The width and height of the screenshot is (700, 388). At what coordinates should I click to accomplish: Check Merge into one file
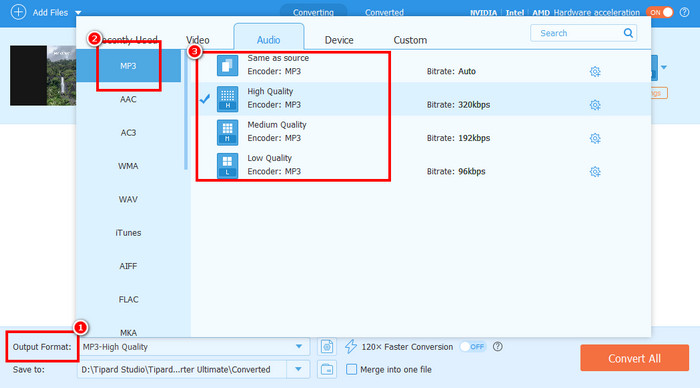[352, 369]
